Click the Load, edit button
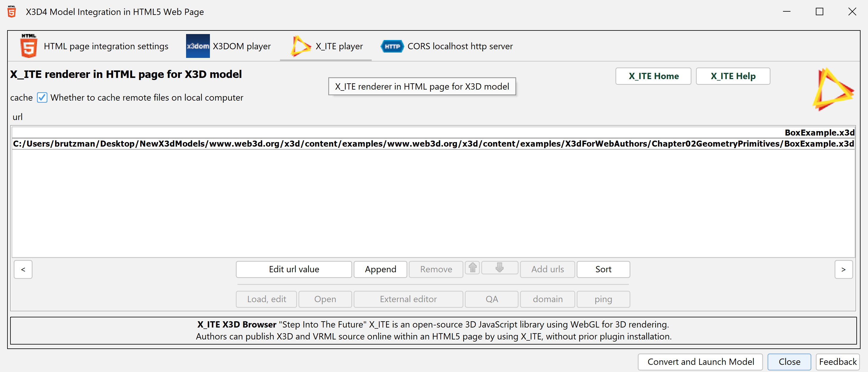This screenshot has width=868, height=372. [267, 299]
